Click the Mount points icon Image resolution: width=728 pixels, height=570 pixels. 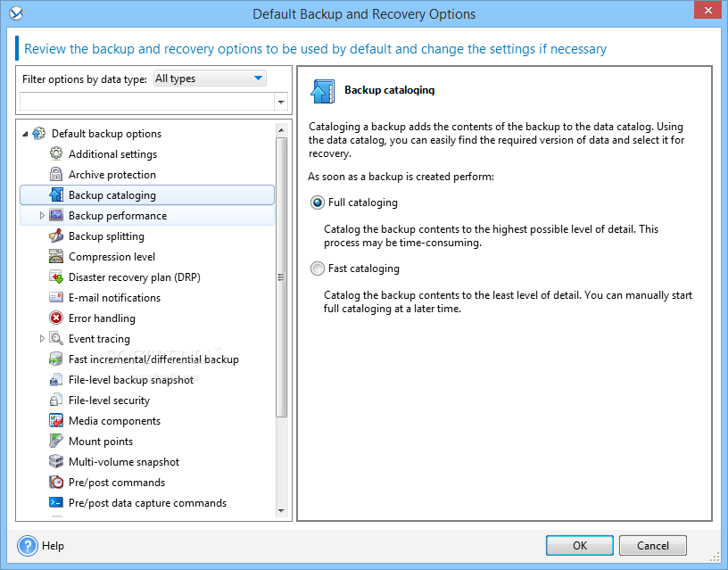coord(56,441)
